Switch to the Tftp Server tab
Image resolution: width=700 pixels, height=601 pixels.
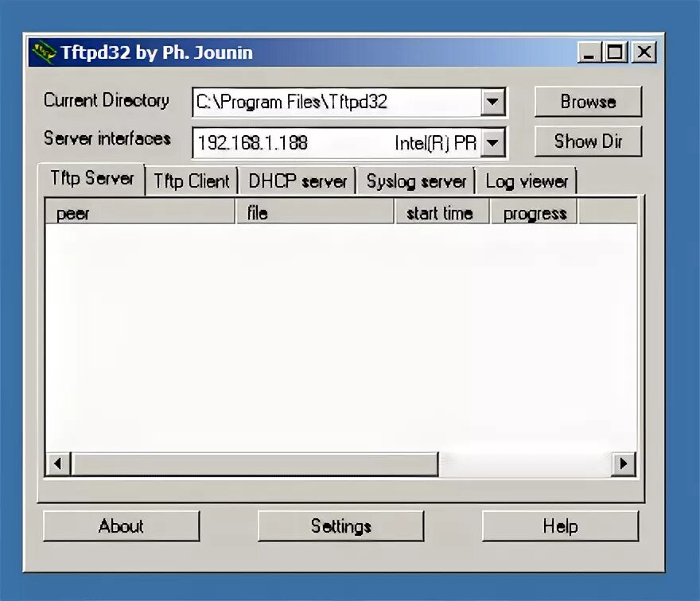(x=91, y=178)
